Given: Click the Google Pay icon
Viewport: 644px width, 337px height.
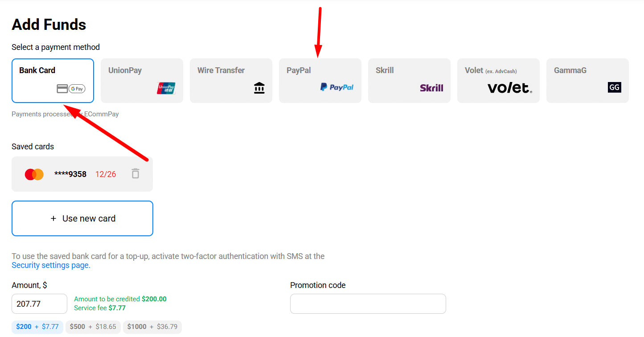Looking at the screenshot, I should 77,89.
